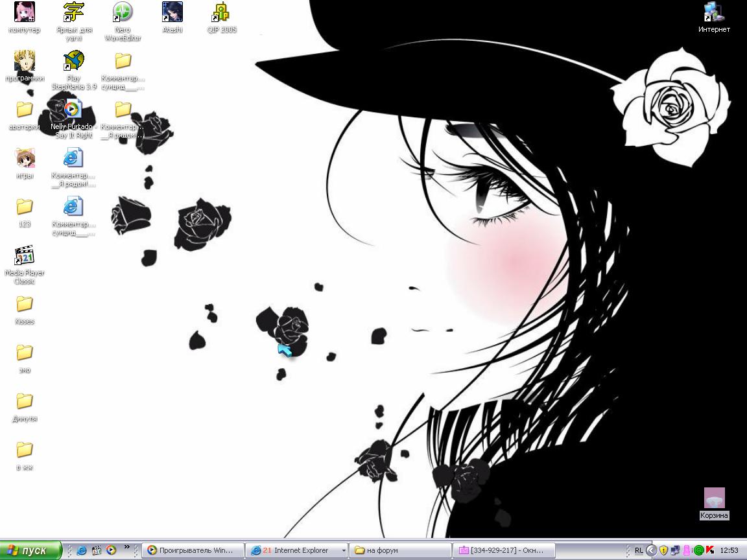Expand Internet Explorer group dropdown arrow
Image resolution: width=747 pixels, height=560 pixels.
coord(344,550)
